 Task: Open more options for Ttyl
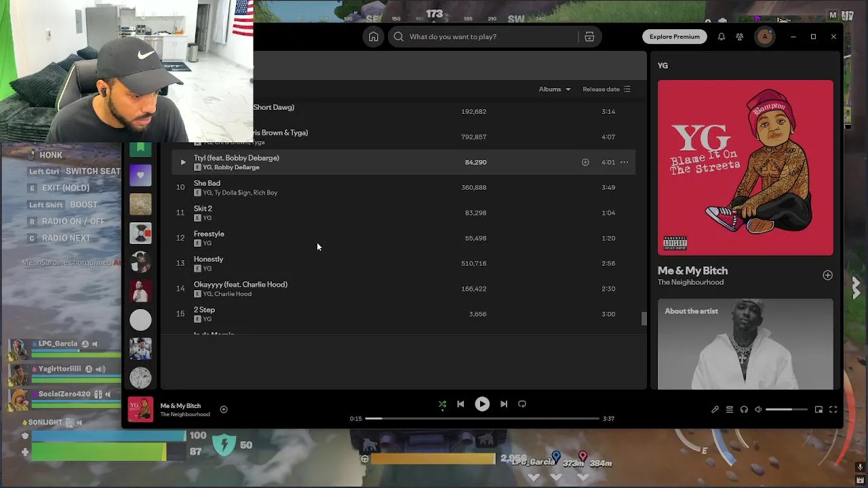pos(624,162)
